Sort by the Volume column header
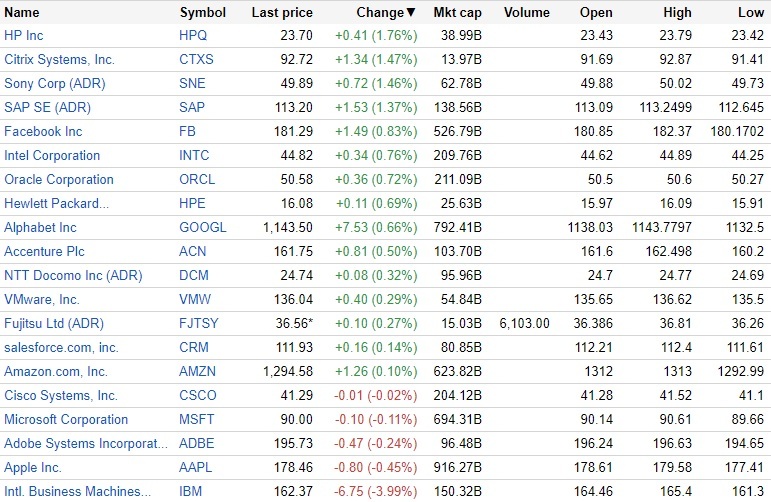 click(527, 13)
